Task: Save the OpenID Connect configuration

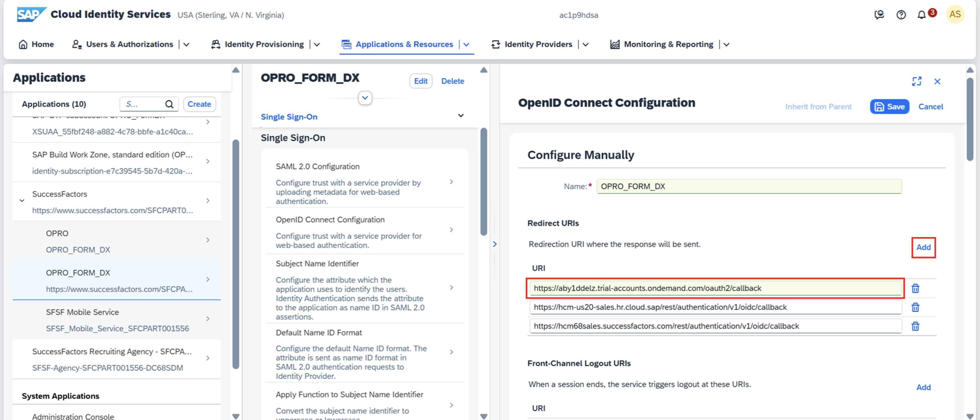Action: [890, 107]
